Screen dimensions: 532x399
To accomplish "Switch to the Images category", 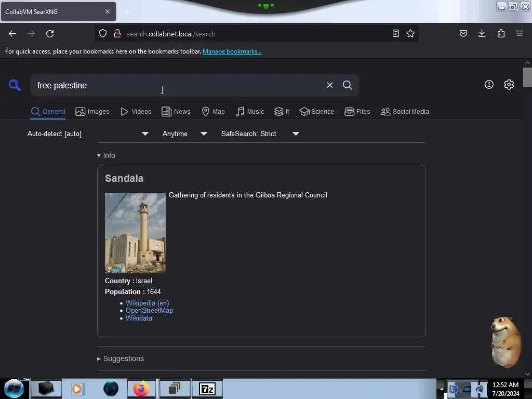I will point(92,112).
